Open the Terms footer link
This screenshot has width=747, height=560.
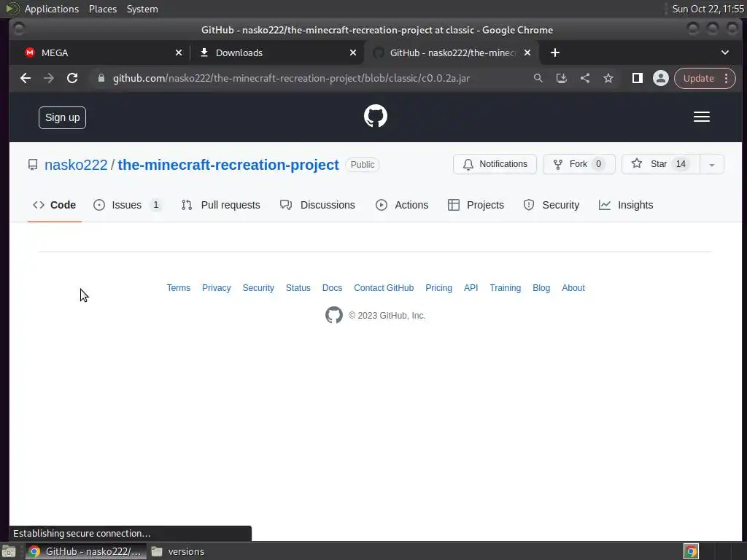point(178,288)
